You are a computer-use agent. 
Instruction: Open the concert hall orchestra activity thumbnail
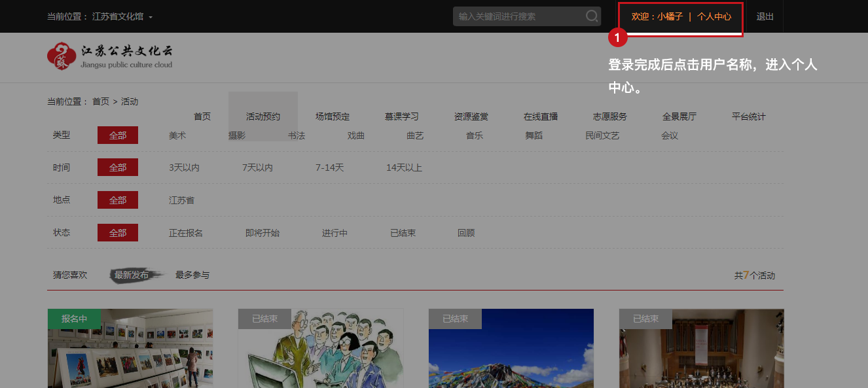point(702,348)
